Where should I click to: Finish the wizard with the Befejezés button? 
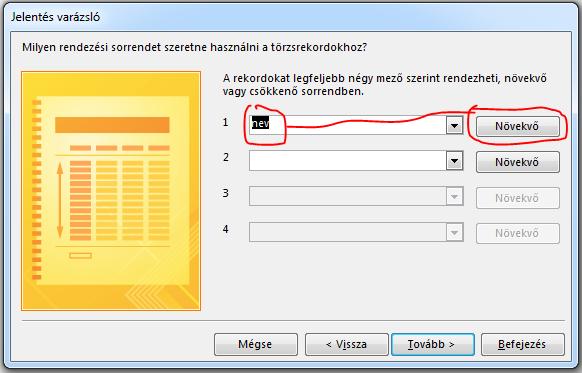tap(523, 344)
